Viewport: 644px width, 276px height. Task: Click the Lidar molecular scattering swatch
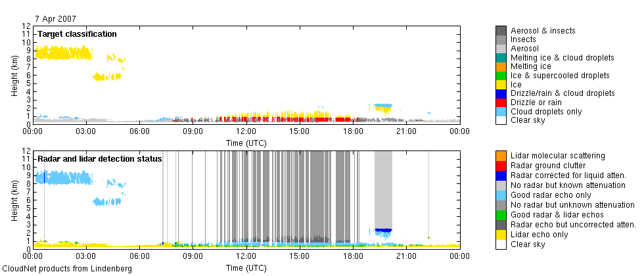(501, 155)
